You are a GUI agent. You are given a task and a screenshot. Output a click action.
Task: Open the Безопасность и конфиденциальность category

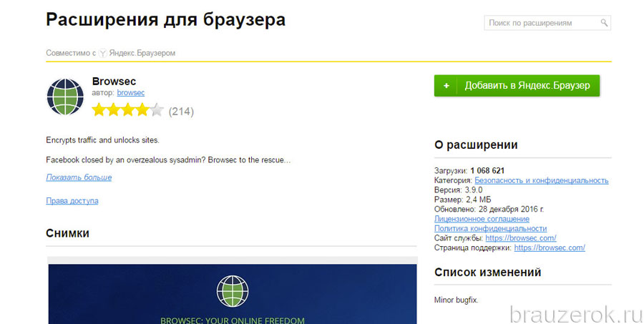(542, 180)
